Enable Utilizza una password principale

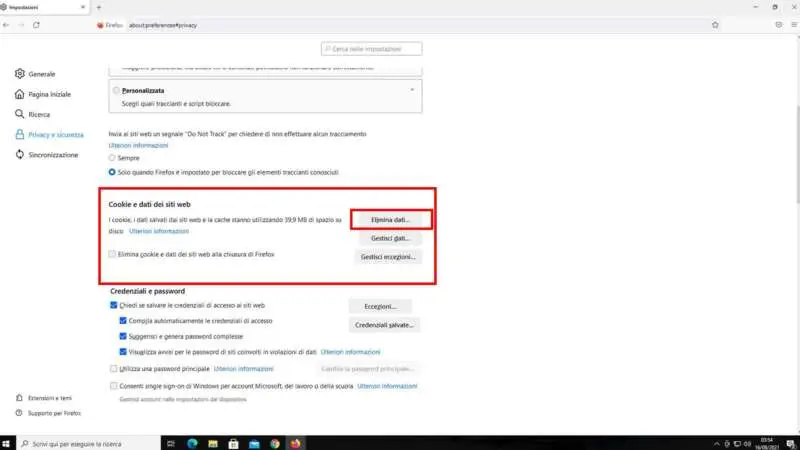[113, 369]
